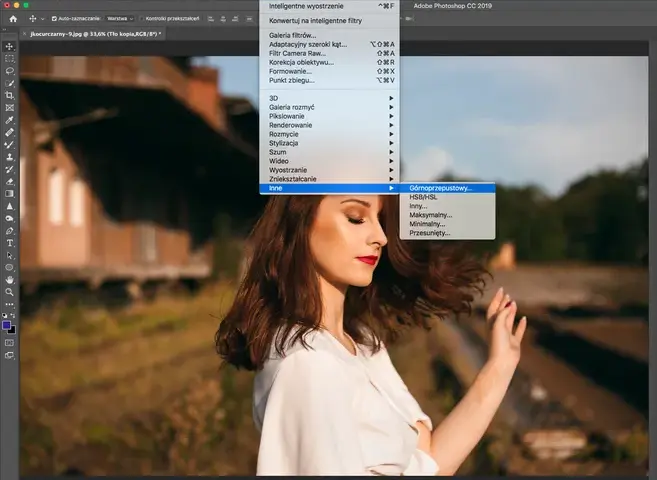Expand the Wyostrzanie submenu

329,170
